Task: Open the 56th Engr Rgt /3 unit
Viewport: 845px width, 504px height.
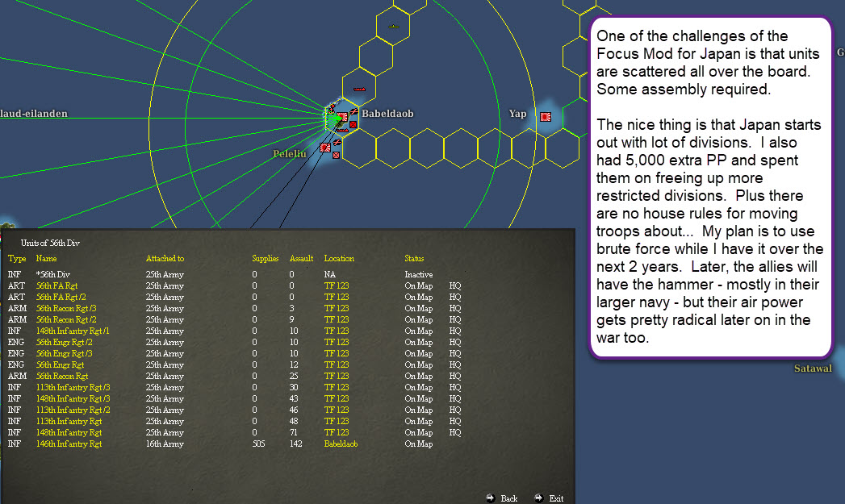Action: pyautogui.click(x=64, y=354)
